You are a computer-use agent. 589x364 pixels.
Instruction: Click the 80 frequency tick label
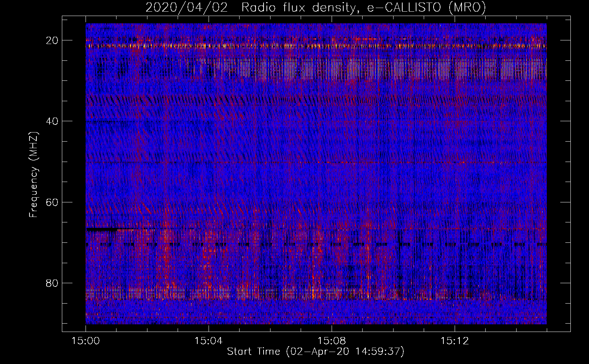tap(52, 283)
